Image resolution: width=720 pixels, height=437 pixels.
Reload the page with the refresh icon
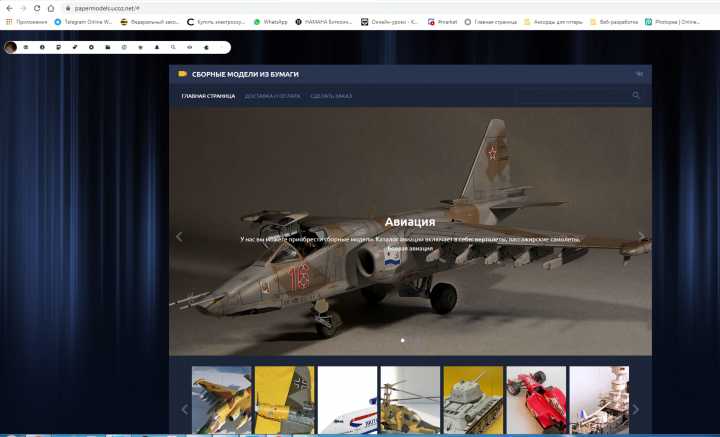click(x=37, y=8)
